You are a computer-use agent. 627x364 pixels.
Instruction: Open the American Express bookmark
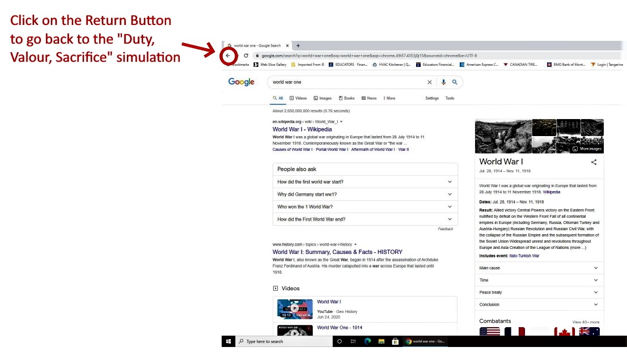(479, 65)
